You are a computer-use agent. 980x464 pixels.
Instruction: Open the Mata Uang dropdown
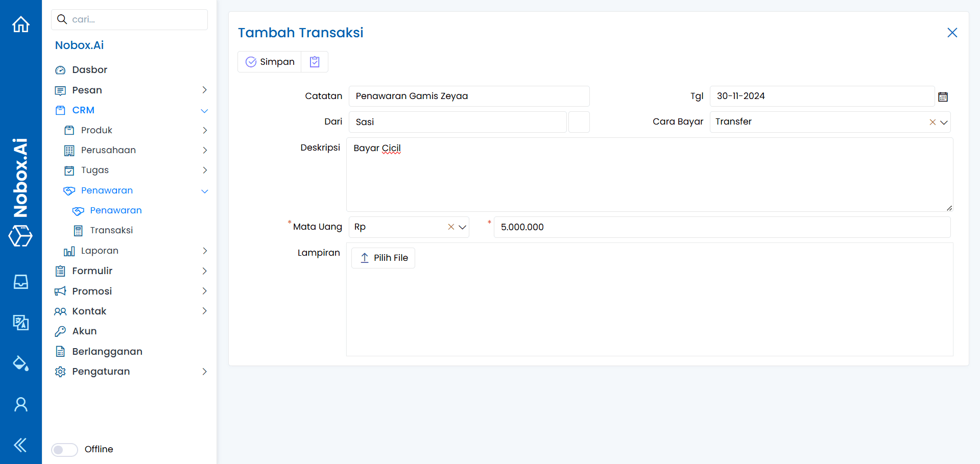(x=462, y=227)
